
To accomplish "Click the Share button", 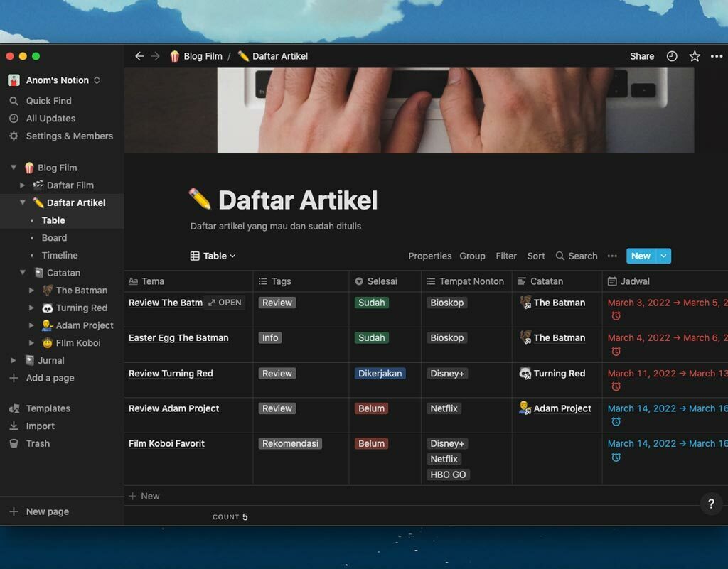I will click(641, 55).
